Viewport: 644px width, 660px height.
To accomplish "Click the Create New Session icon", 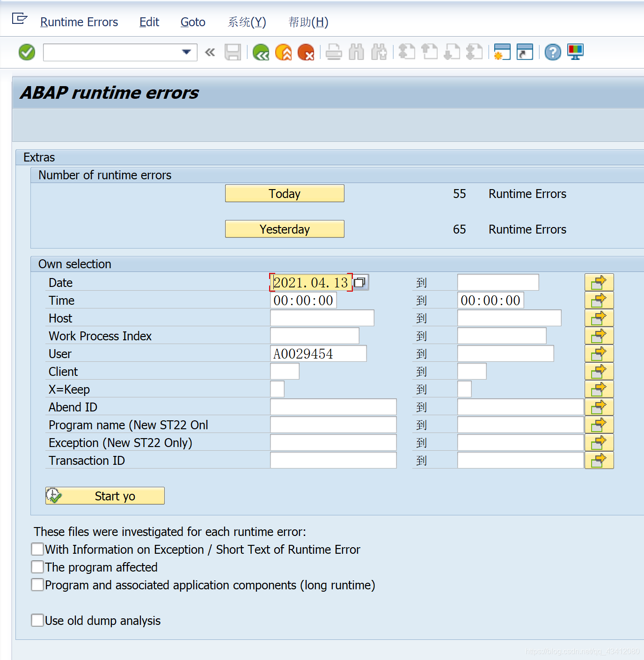I will point(502,52).
